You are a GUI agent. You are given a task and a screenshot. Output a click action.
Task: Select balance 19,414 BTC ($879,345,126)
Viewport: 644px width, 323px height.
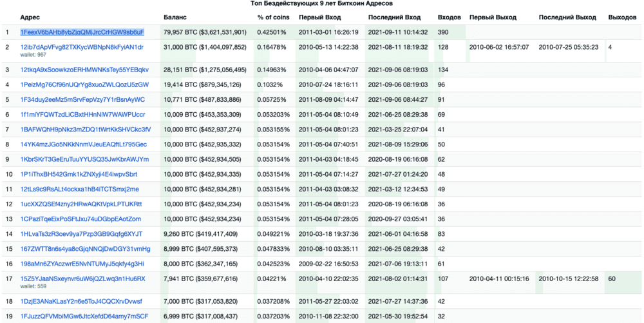pos(202,84)
